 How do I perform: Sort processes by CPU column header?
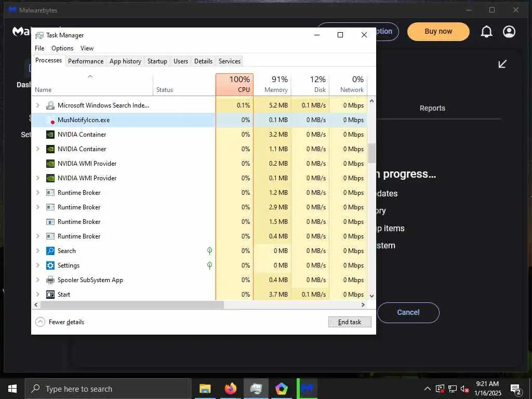pos(234,85)
